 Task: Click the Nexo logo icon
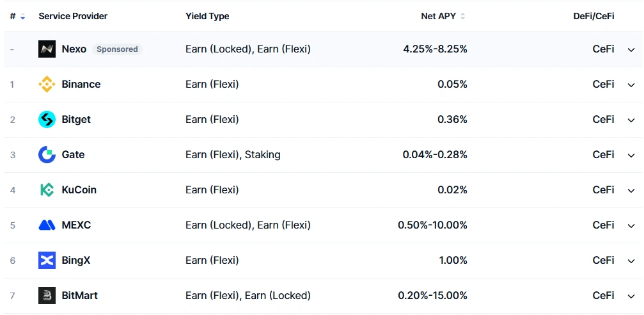point(47,49)
